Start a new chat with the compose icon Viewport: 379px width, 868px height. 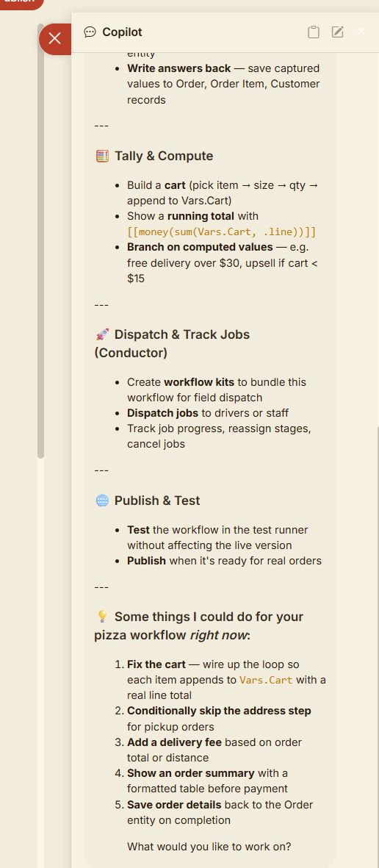338,32
